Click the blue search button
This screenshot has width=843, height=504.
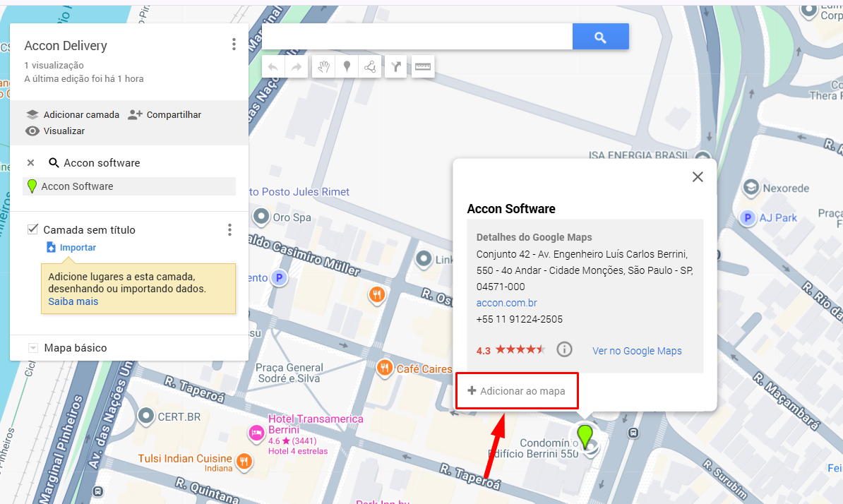coord(600,37)
